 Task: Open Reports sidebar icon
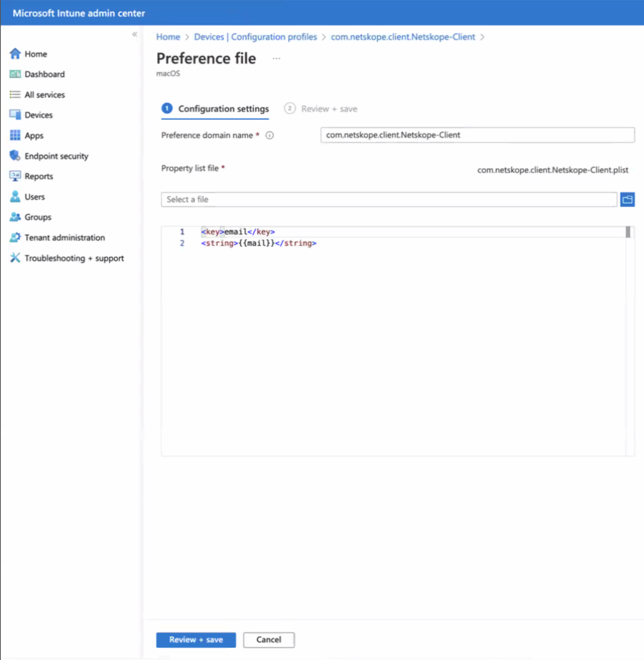pos(15,176)
